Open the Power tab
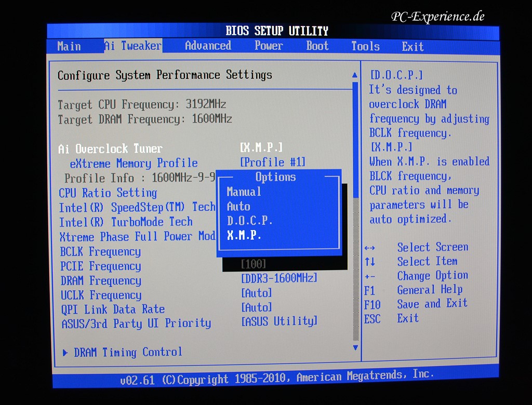 point(269,46)
